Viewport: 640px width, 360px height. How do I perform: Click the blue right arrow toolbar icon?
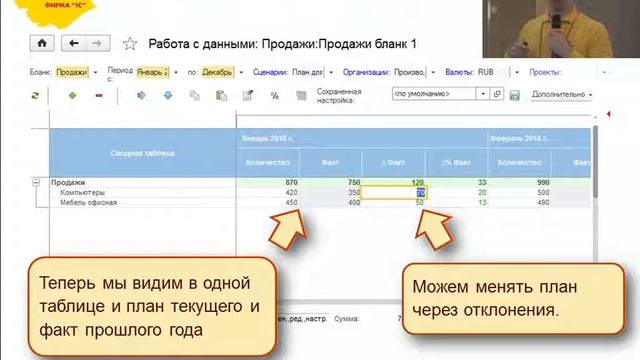141,95
